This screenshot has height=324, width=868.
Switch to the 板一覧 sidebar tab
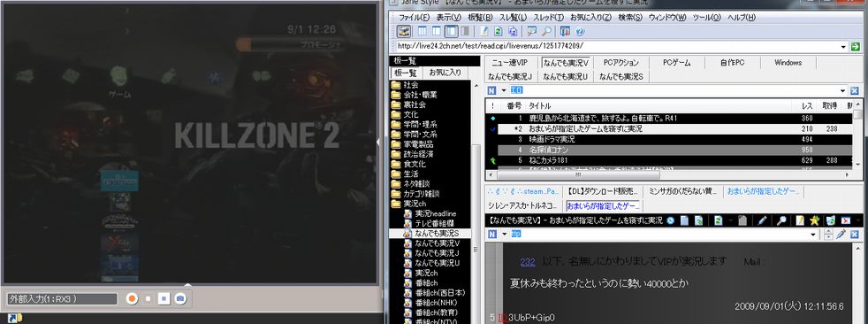pos(405,73)
